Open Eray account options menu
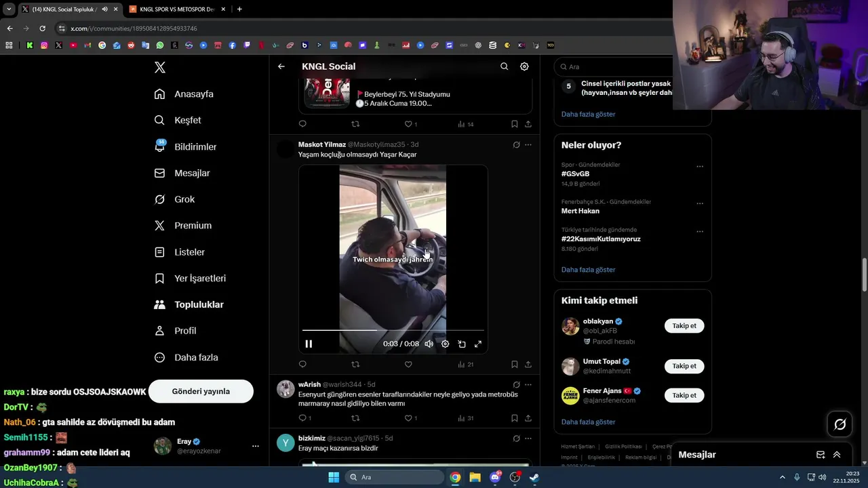 (256, 446)
